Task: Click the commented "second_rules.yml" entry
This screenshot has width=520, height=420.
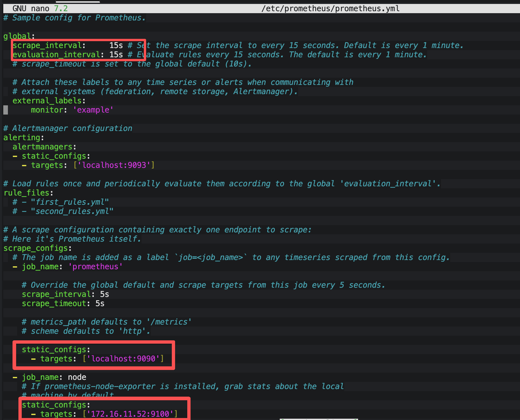Action: (72, 211)
